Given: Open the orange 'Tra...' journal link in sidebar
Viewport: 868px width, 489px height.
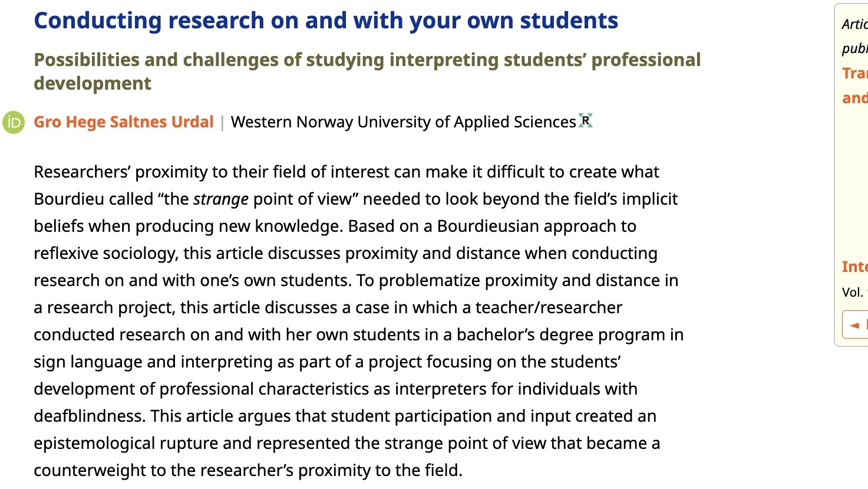Looking at the screenshot, I should pyautogui.click(x=855, y=73).
